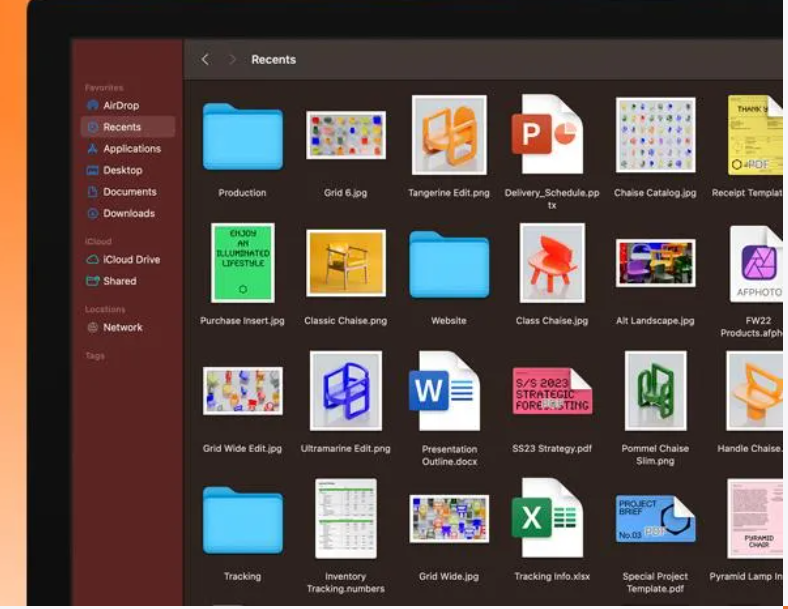Click the back navigation chevron
Screen dimensions: 788x609
click(x=205, y=60)
